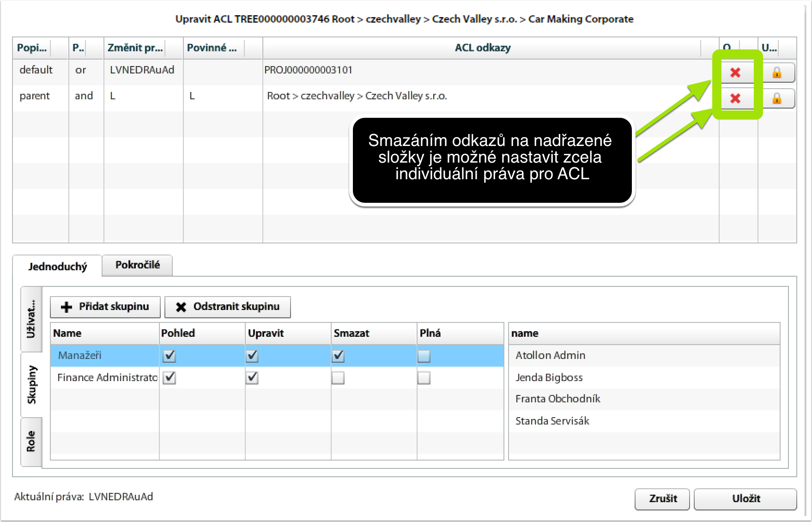Delete the default ACL link with red X

(735, 73)
